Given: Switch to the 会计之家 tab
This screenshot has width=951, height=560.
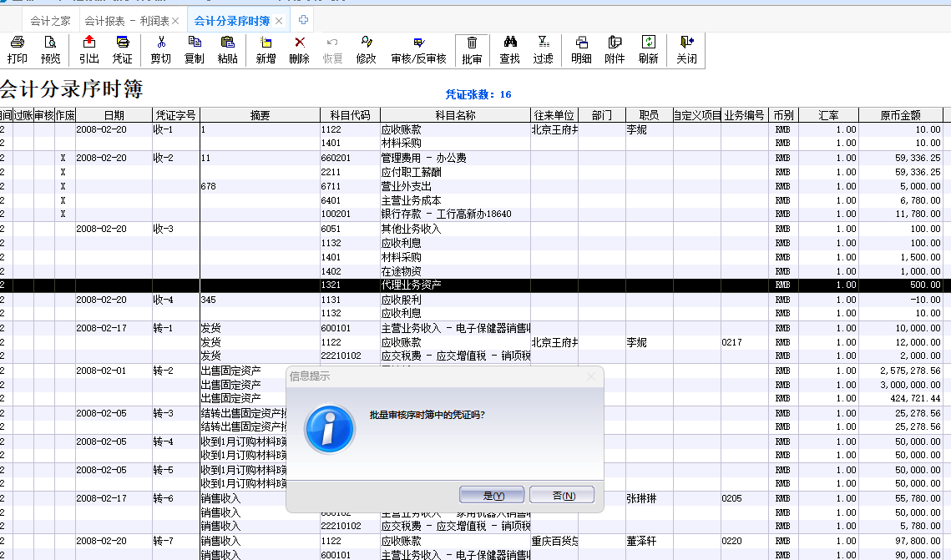Looking at the screenshot, I should [50, 20].
